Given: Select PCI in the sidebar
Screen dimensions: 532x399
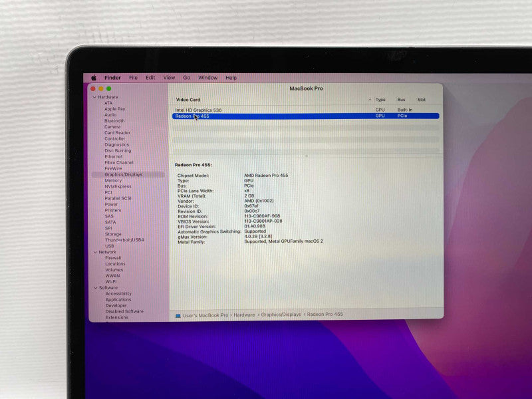Looking at the screenshot, I should [108, 192].
